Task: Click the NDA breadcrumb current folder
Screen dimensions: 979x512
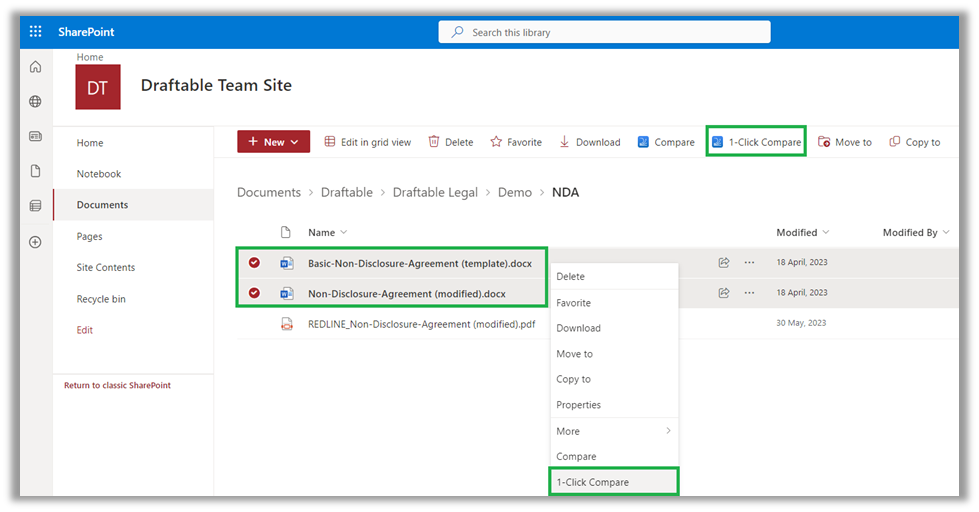Action: coord(565,192)
